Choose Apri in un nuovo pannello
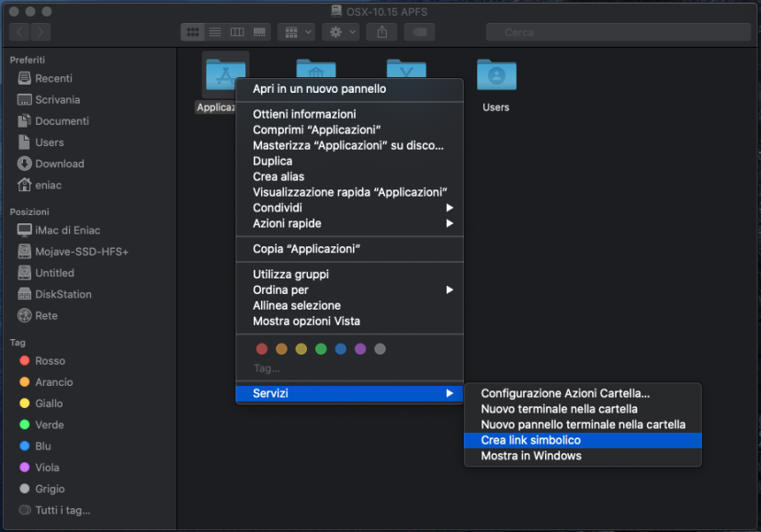The height and width of the screenshot is (532, 761). click(x=349, y=89)
